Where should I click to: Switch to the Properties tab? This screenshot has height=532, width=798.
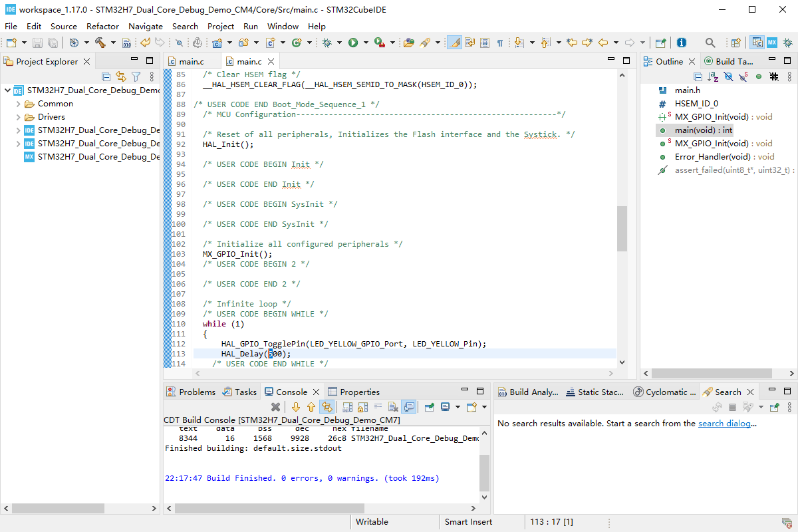pos(354,392)
